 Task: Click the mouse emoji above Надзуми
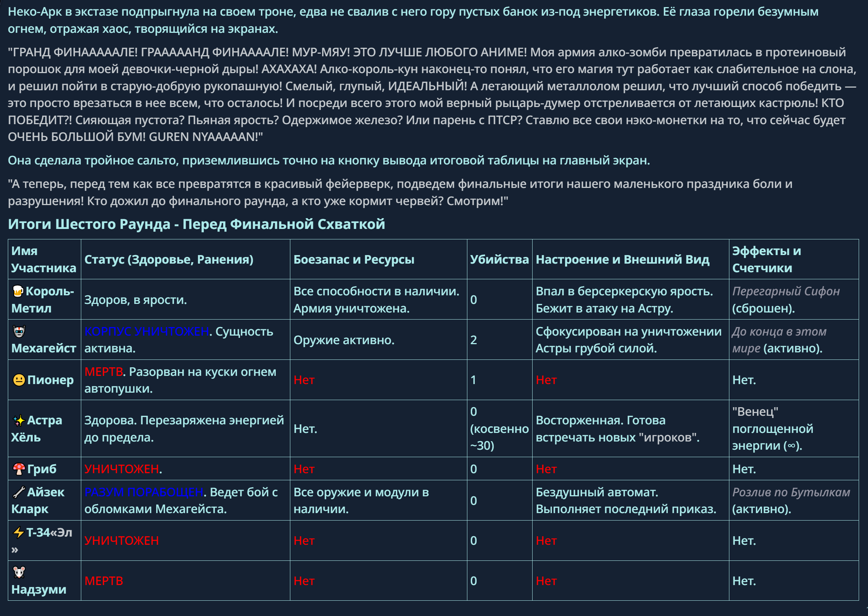[x=19, y=572]
